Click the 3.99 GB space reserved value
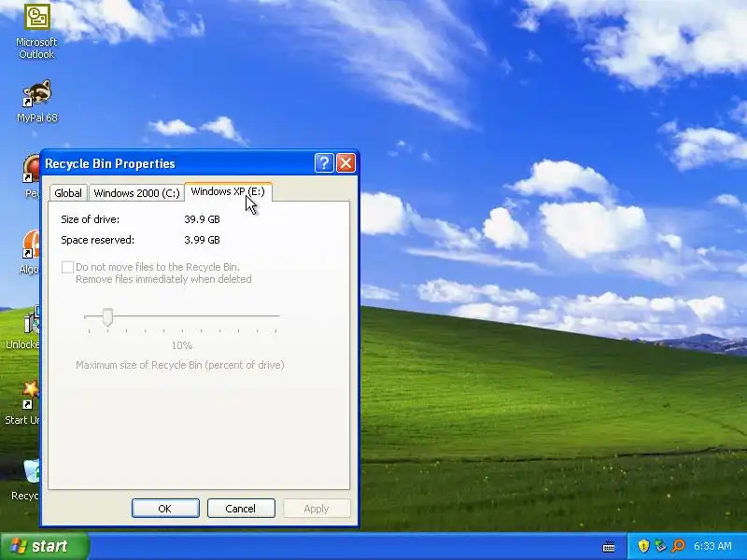747x560 pixels. (202, 240)
